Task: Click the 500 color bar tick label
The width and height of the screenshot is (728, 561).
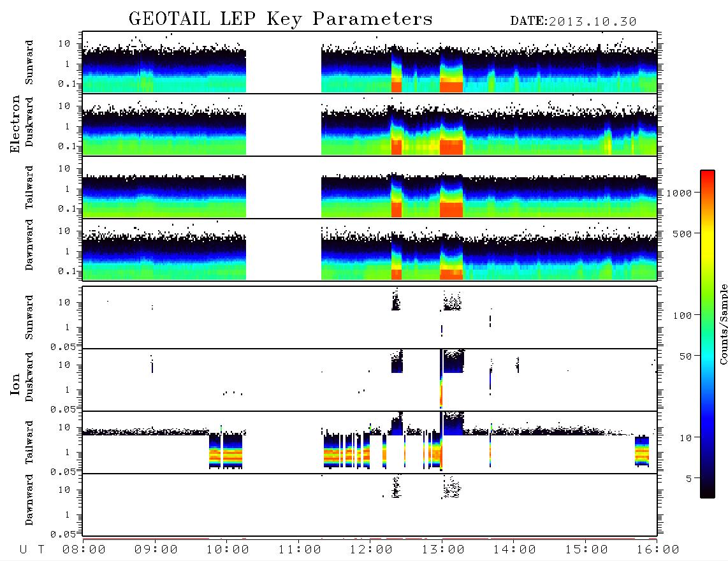Action: pyautogui.click(x=682, y=233)
